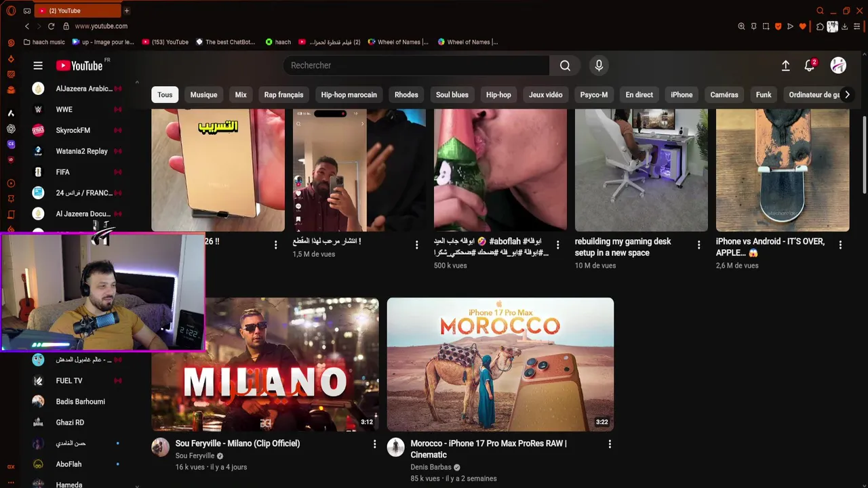Click the Denis Barbas channel name
This screenshot has width=868, height=488.
[x=431, y=467]
